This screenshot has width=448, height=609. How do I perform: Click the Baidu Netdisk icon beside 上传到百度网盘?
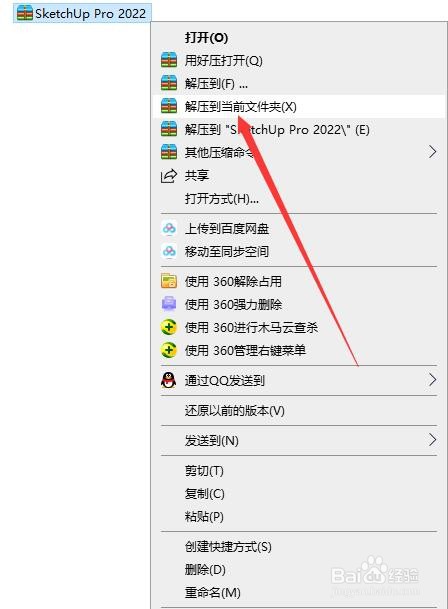coord(169,228)
